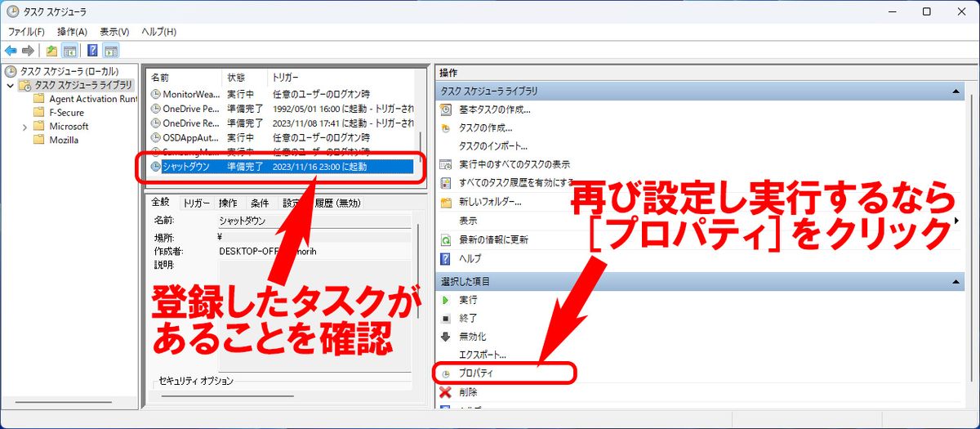Click the 無効化 action text
The image size is (980, 429).
click(473, 337)
